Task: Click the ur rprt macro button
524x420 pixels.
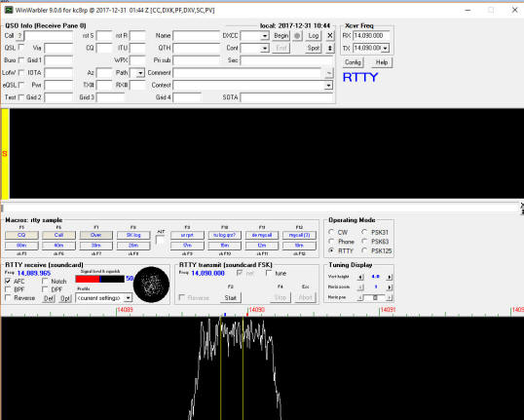Action: (x=187, y=235)
